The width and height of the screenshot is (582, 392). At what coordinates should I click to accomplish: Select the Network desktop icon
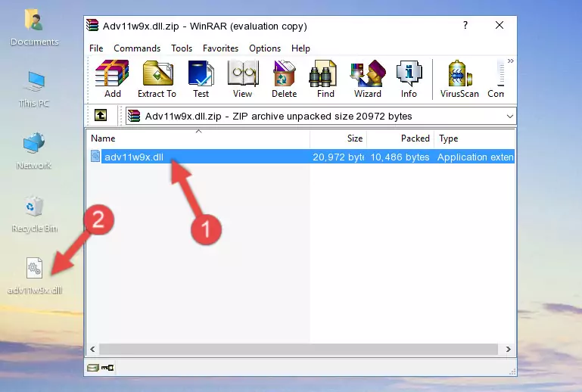pyautogui.click(x=34, y=151)
